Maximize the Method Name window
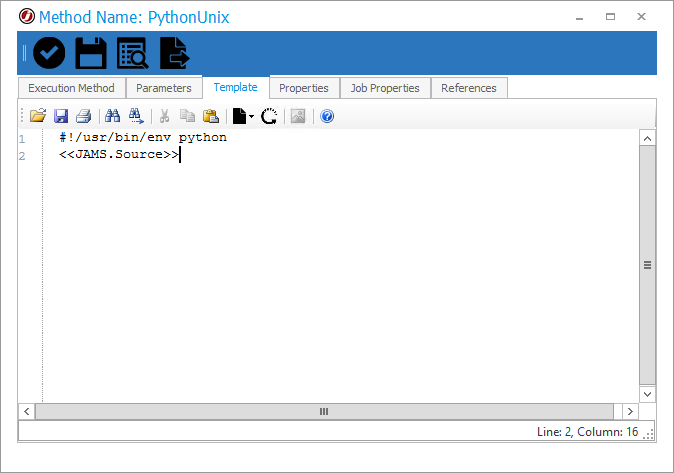Viewport: 674px width, 473px height. (x=610, y=17)
